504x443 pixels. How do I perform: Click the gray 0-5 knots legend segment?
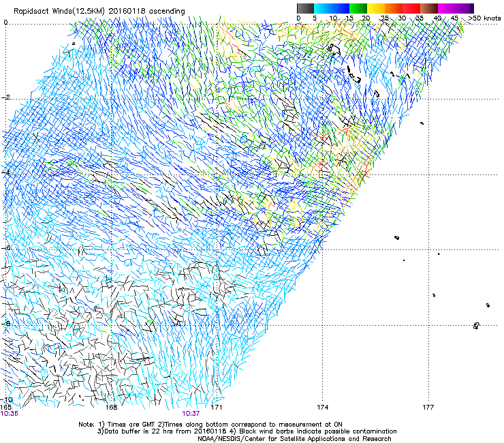(305, 8)
